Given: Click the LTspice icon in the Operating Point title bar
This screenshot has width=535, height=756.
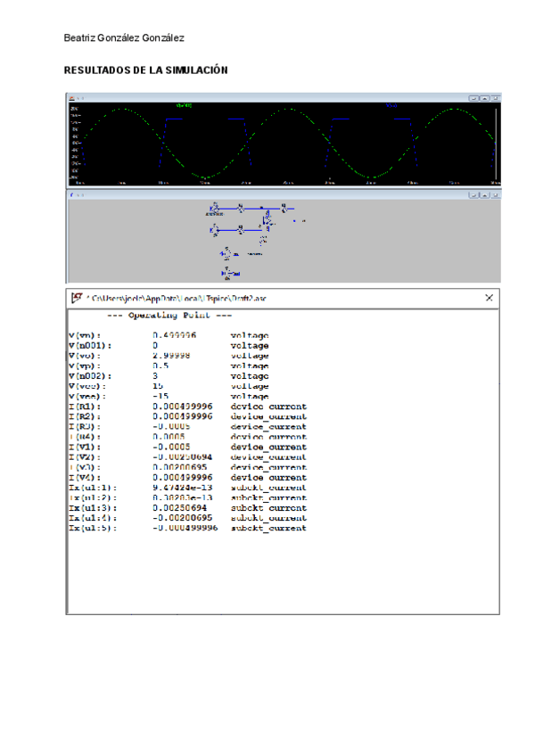Looking at the screenshot, I should [78, 298].
